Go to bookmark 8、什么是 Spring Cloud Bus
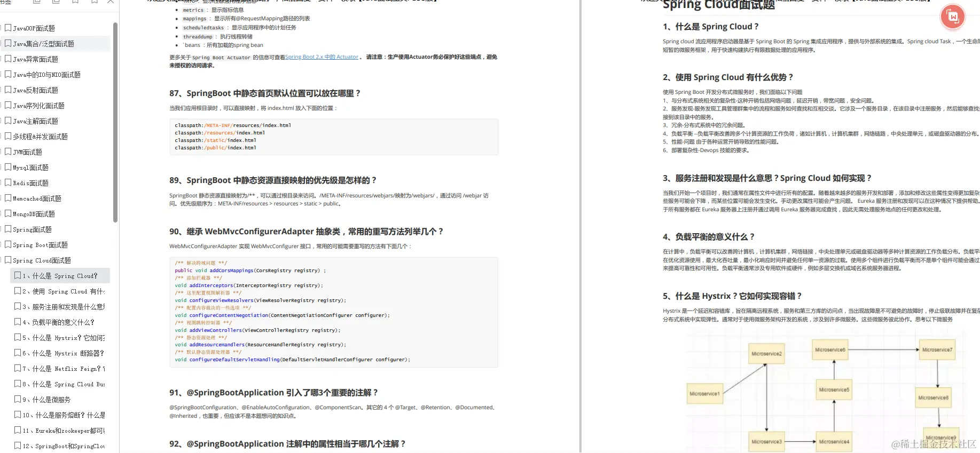Screen dimensions: 980x453 [x=64, y=384]
